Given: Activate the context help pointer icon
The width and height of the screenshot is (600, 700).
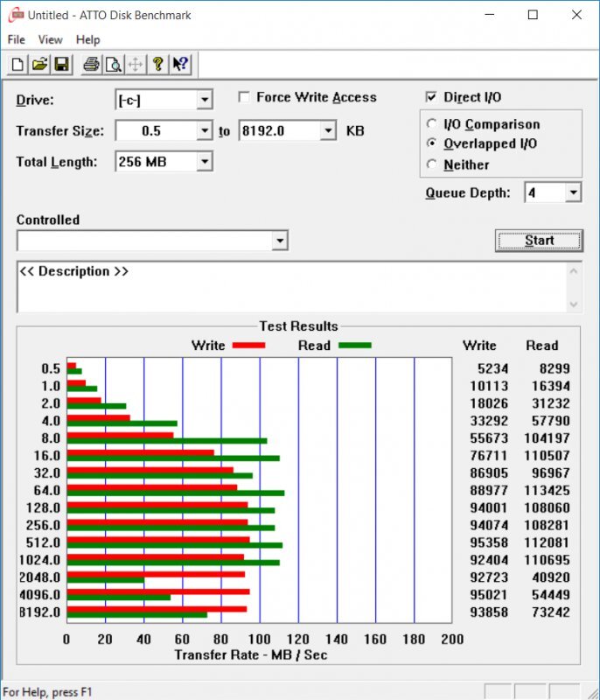Looking at the screenshot, I should click(180, 64).
